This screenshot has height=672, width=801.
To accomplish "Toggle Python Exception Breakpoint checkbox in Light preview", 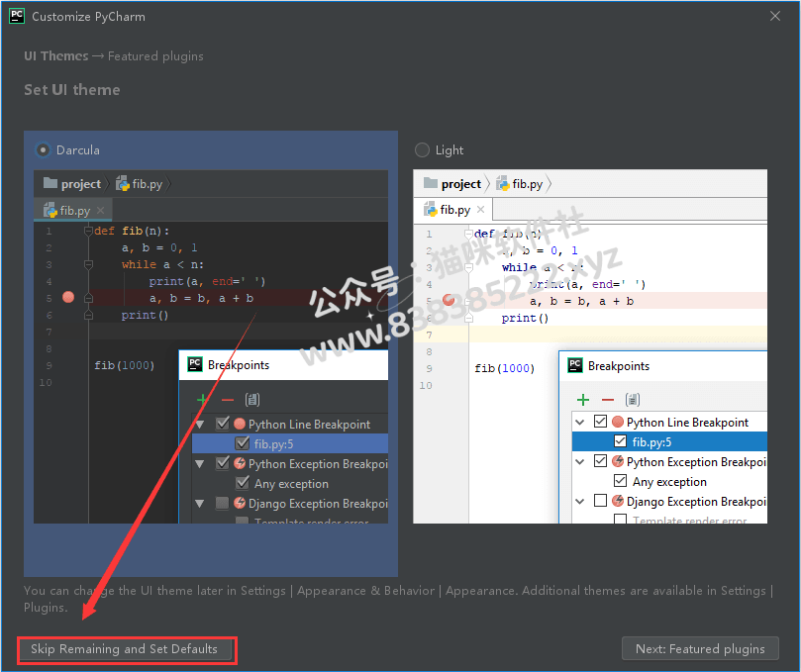I will pyautogui.click(x=600, y=461).
